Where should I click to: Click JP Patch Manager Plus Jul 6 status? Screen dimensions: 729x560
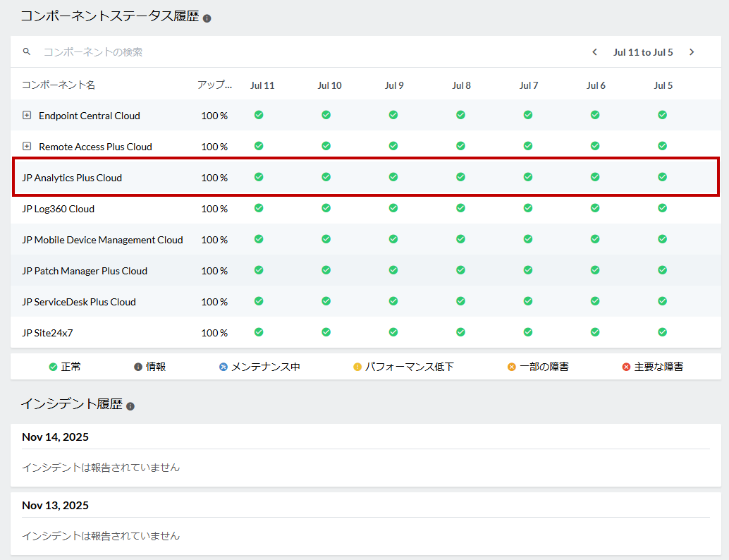tap(595, 270)
